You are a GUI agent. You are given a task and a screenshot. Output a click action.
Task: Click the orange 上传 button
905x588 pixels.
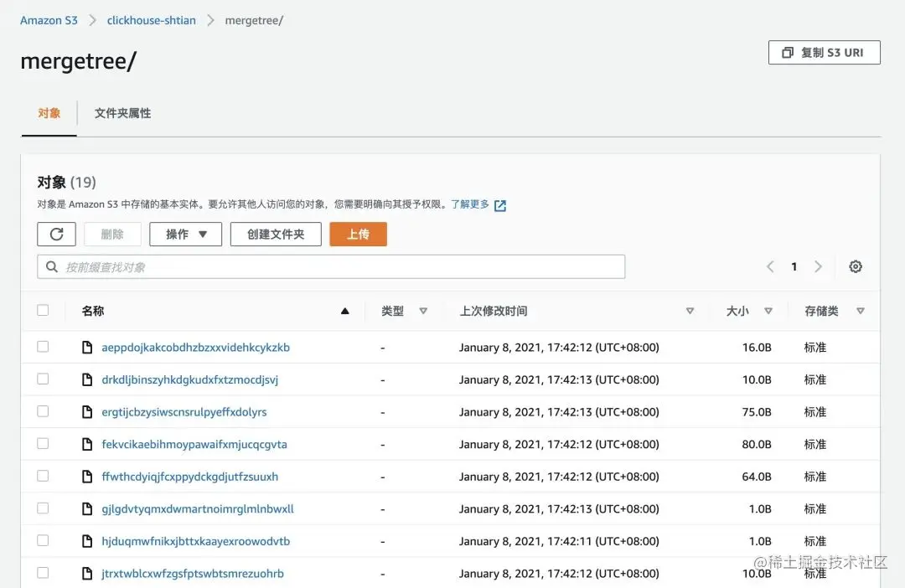(359, 235)
